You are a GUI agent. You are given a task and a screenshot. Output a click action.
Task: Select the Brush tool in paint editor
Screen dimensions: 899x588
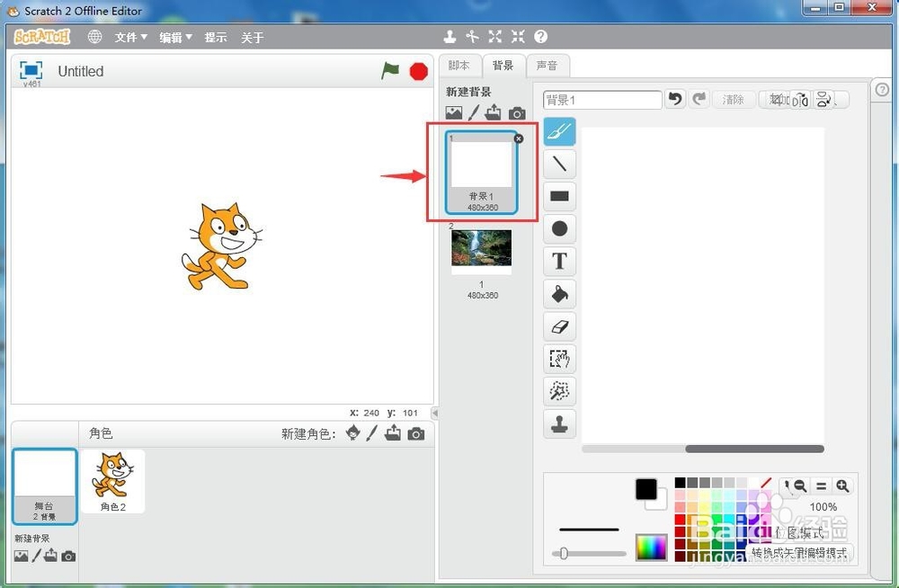pos(559,132)
